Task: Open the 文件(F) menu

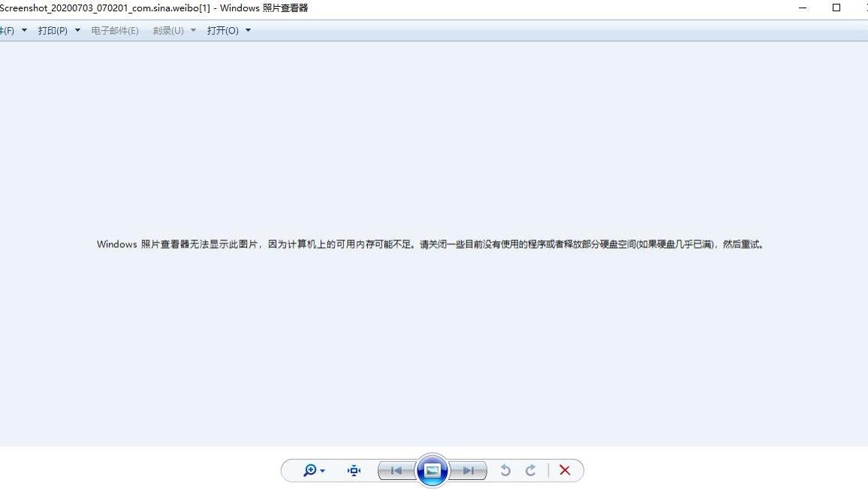Action: click(8, 30)
